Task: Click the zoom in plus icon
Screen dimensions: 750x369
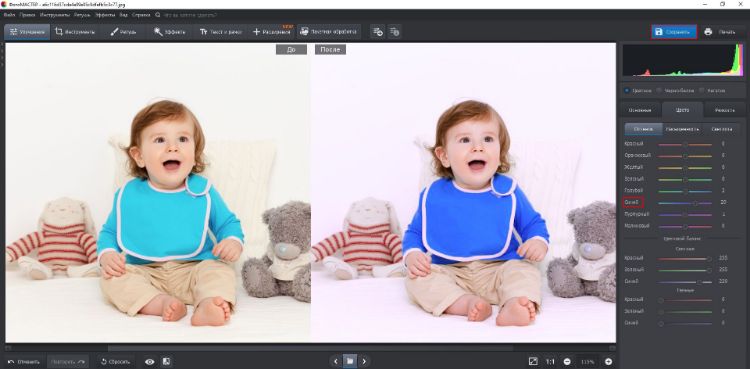Action: [608, 362]
